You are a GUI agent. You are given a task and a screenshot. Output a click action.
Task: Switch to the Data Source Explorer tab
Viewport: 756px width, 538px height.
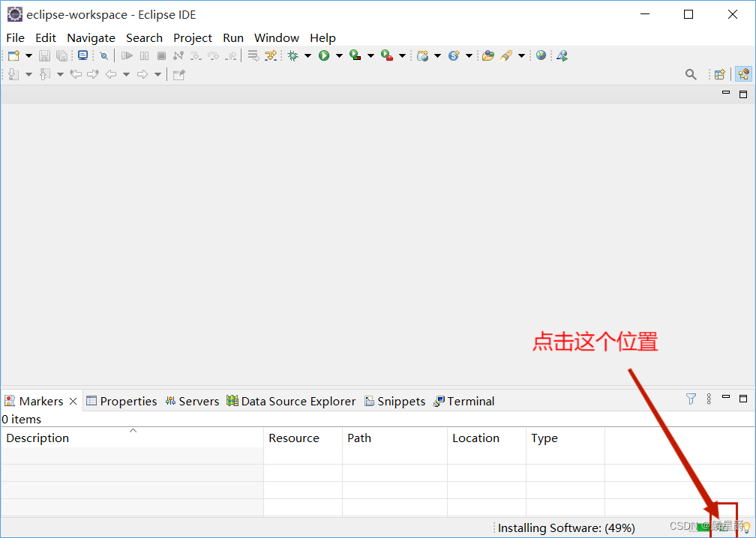[291, 401]
